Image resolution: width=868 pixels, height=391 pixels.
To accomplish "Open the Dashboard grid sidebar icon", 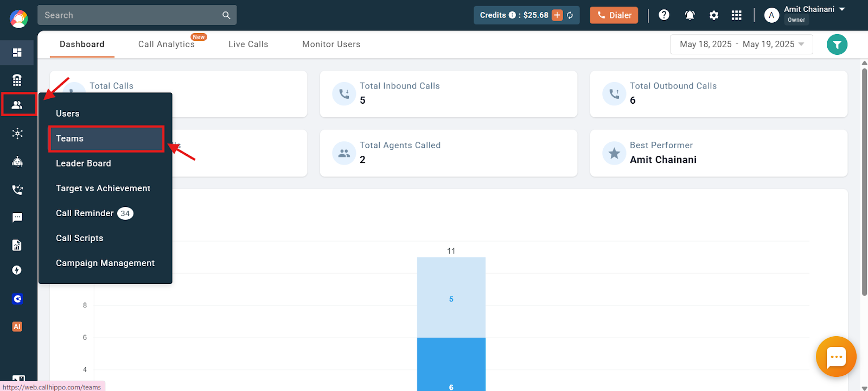I will pyautogui.click(x=17, y=53).
